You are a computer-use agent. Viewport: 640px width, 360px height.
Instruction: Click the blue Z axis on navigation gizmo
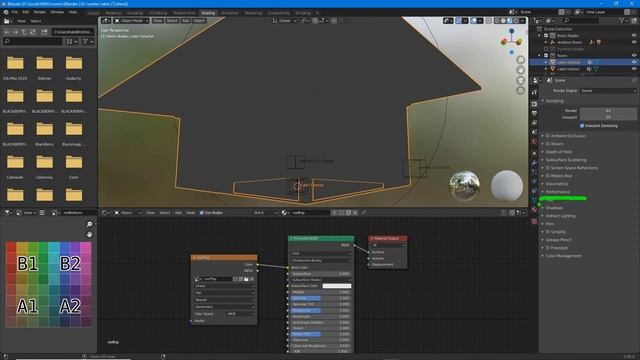(x=511, y=31)
